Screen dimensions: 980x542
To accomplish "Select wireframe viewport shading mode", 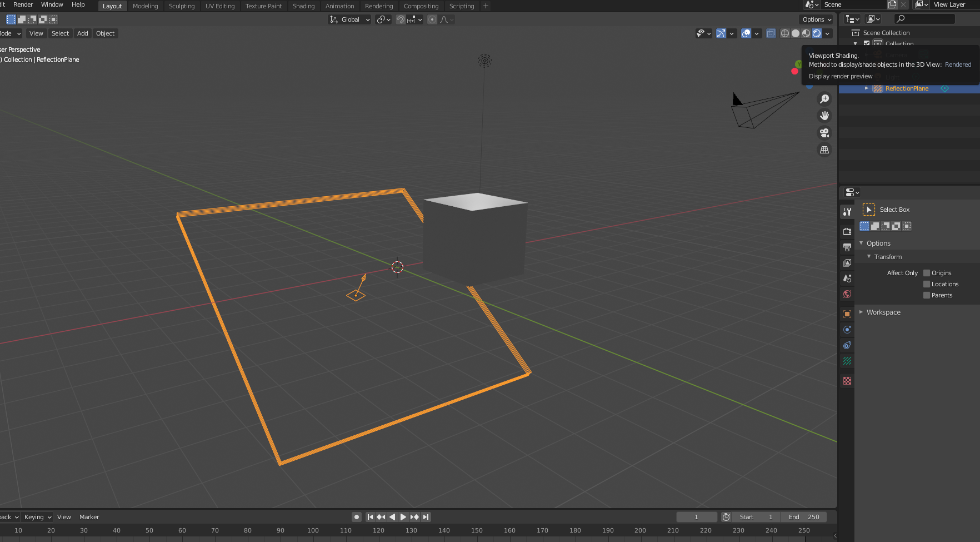I will click(x=785, y=33).
